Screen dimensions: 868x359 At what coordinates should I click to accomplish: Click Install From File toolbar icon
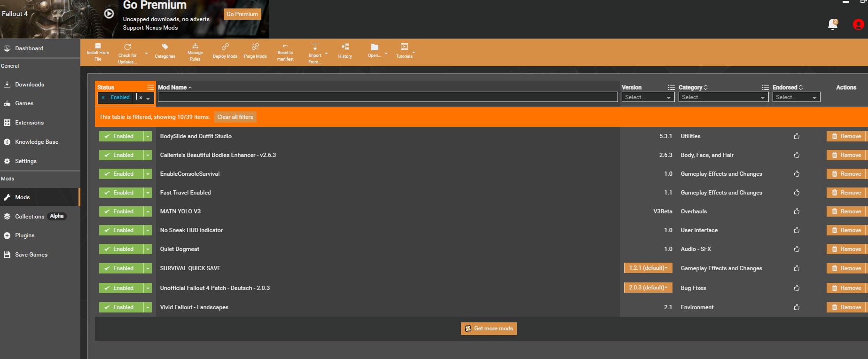[98, 46]
